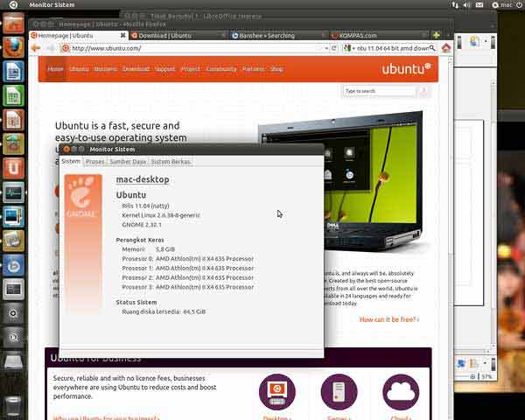This screenshot has width=525, height=420.
Task: Open LibreOffice Impress from the launcher
Action: (x=13, y=120)
